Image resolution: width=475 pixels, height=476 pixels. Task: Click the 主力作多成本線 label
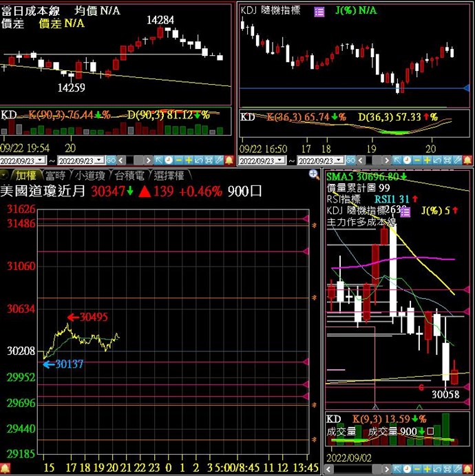tap(361, 223)
